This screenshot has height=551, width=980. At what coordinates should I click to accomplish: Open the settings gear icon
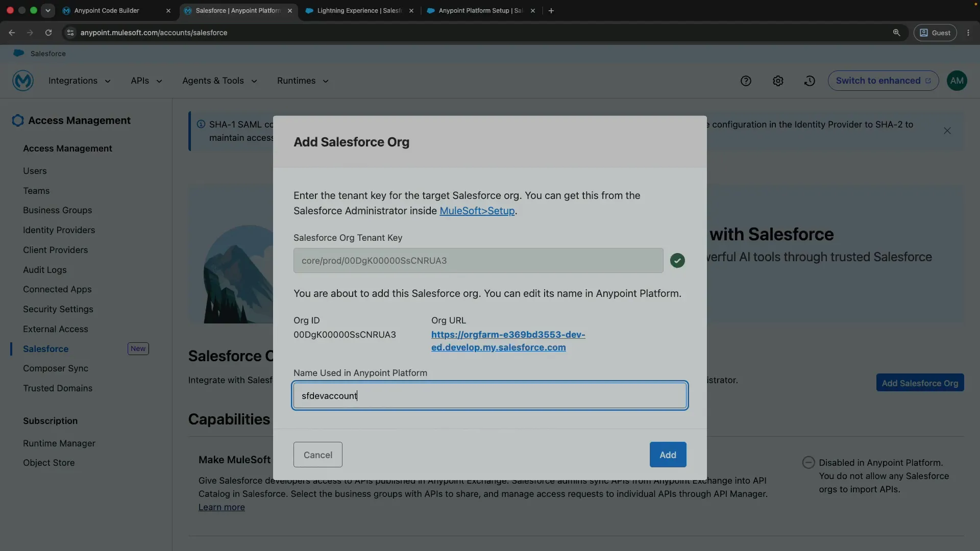click(778, 81)
